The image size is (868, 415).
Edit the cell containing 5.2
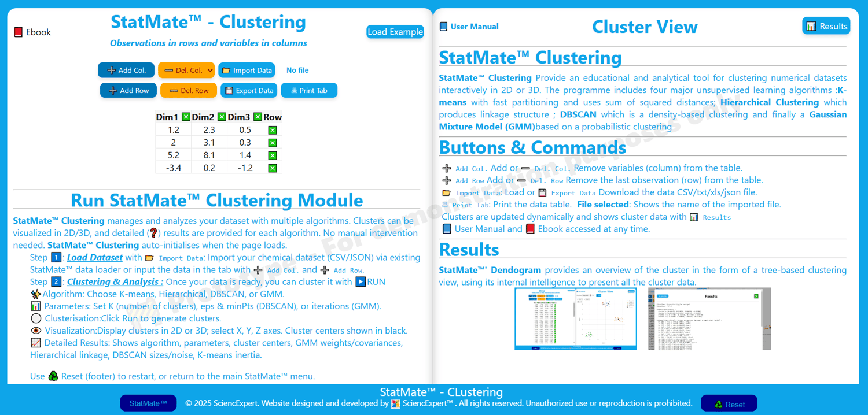click(173, 155)
